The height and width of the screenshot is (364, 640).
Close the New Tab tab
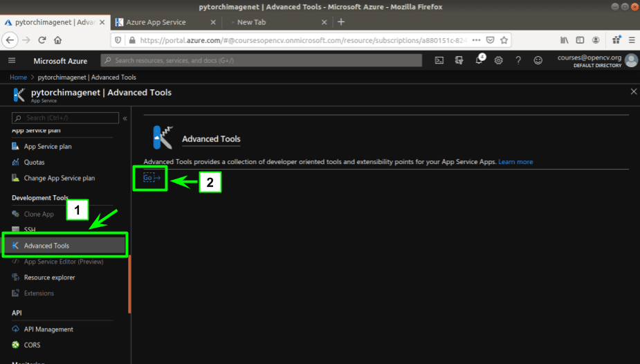324,22
